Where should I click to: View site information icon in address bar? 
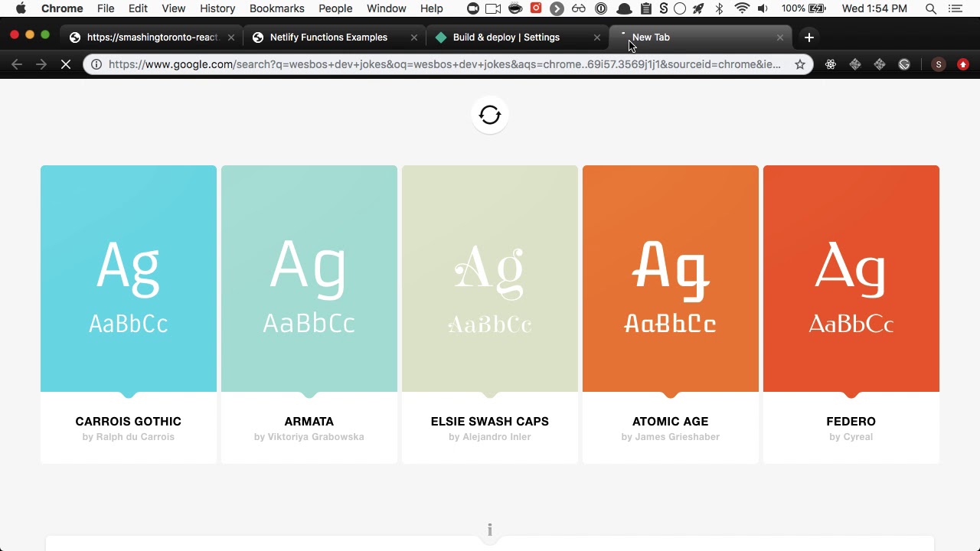point(96,64)
